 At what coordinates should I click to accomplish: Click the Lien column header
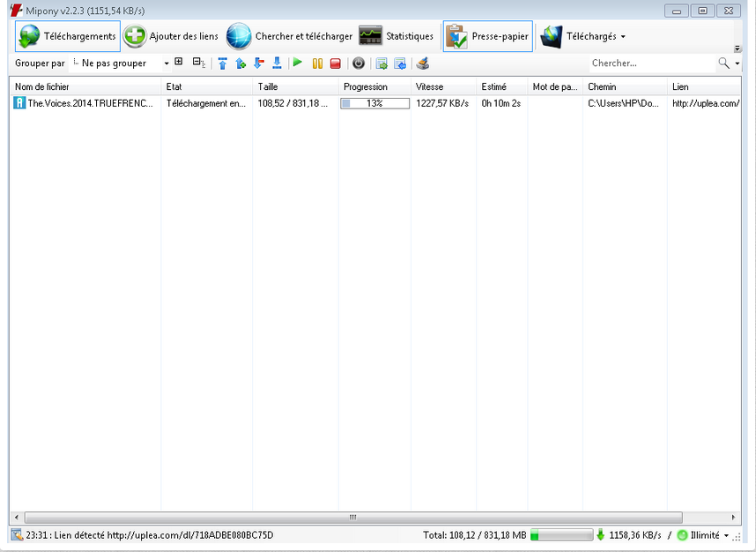click(704, 86)
